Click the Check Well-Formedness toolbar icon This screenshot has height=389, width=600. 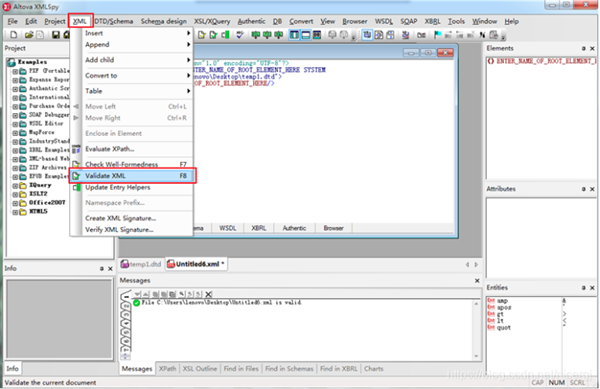202,35
